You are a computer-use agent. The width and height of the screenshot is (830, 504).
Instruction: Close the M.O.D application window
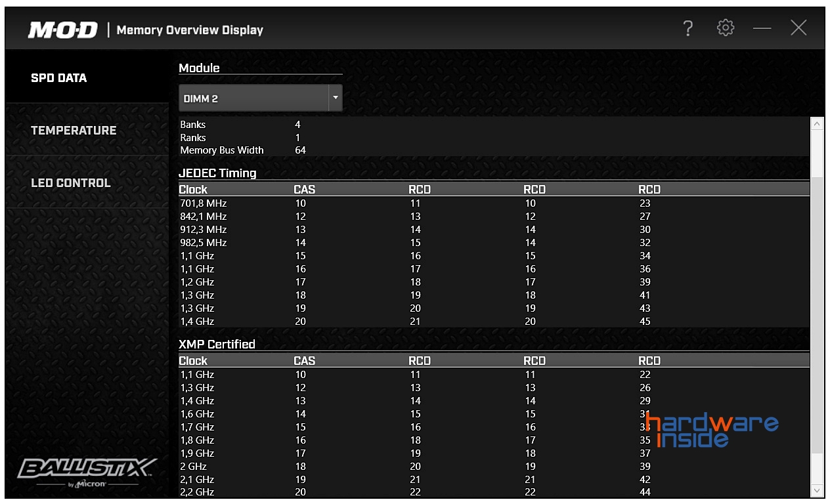click(x=798, y=28)
